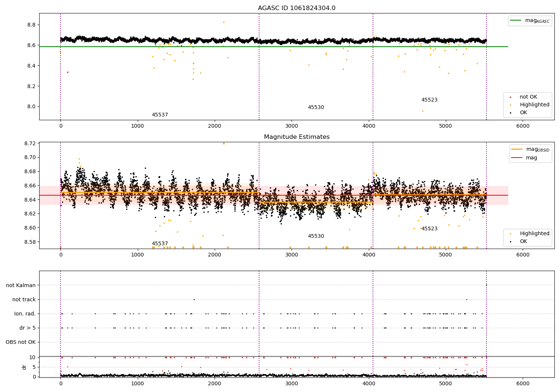The width and height of the screenshot is (560, 392).
Task: Click the 8.62 y-axis tick label
Action: click(30, 214)
